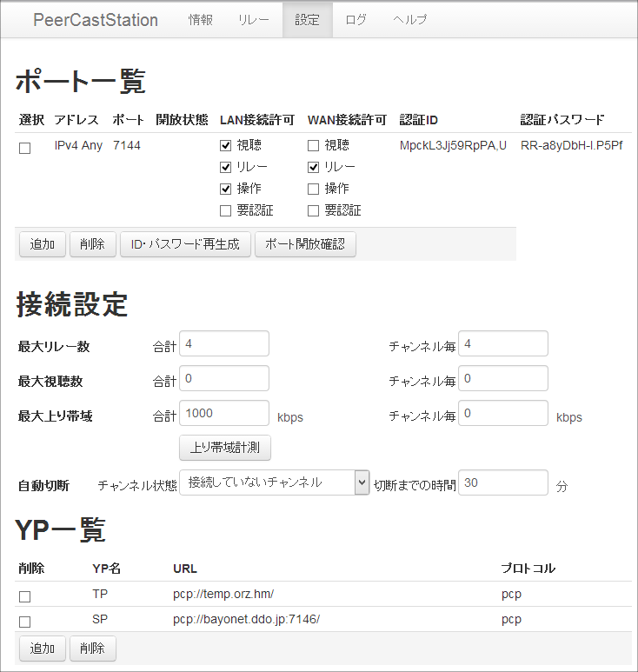
Task: Check delete box for TP row
Action: (25, 596)
